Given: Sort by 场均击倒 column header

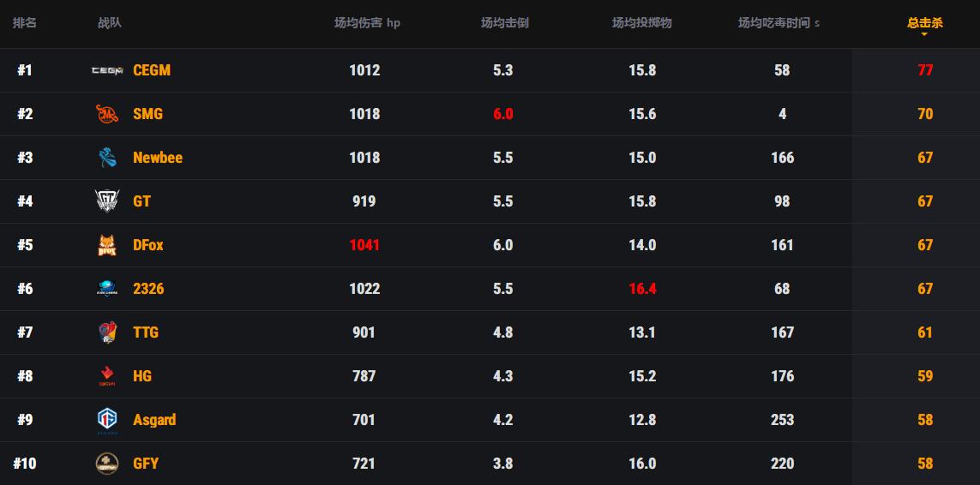Looking at the screenshot, I should click(504, 23).
